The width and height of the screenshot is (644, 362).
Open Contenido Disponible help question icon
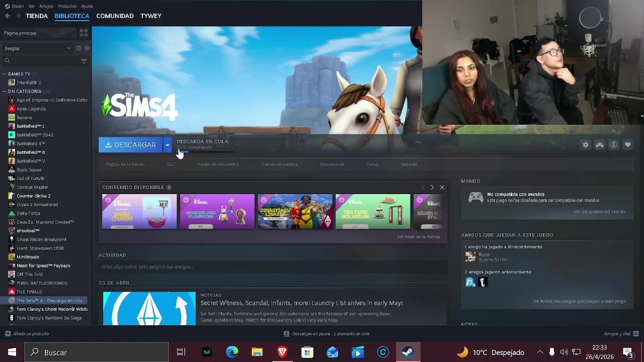tap(169, 188)
